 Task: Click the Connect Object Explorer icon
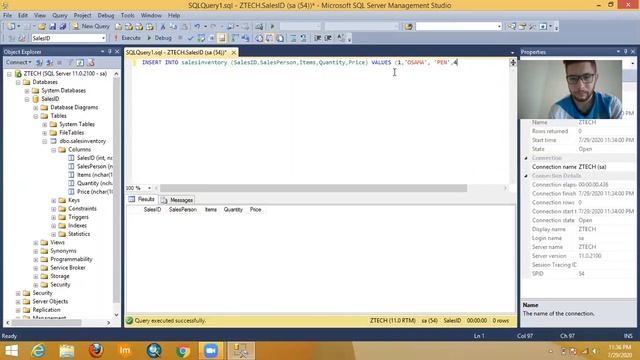[40, 62]
